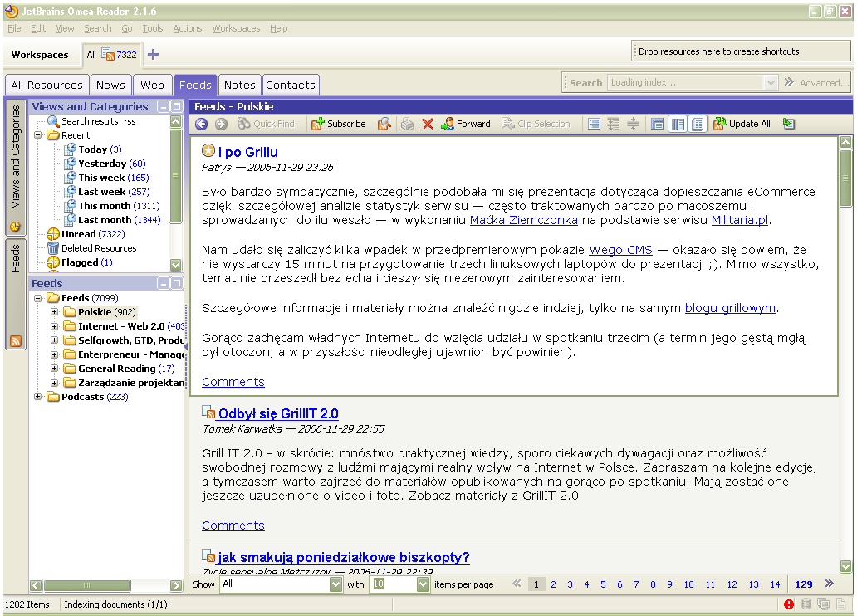The height and width of the screenshot is (616, 857).
Task: Jump to last page 129
Action: pyautogui.click(x=804, y=584)
